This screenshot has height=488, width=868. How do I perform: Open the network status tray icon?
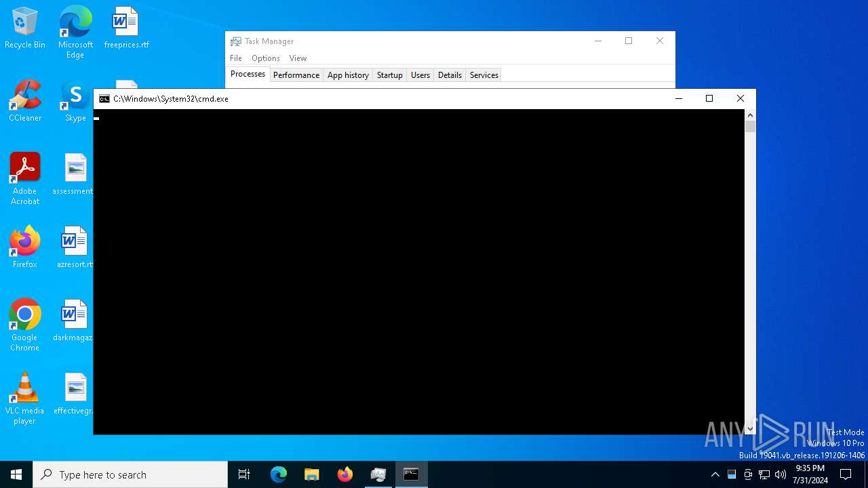(764, 474)
